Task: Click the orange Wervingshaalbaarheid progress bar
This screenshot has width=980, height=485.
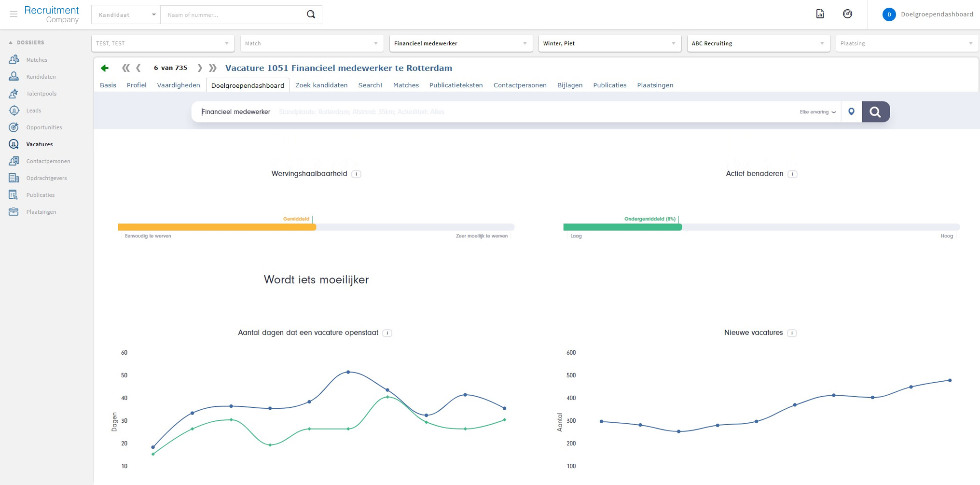Action: [x=217, y=227]
